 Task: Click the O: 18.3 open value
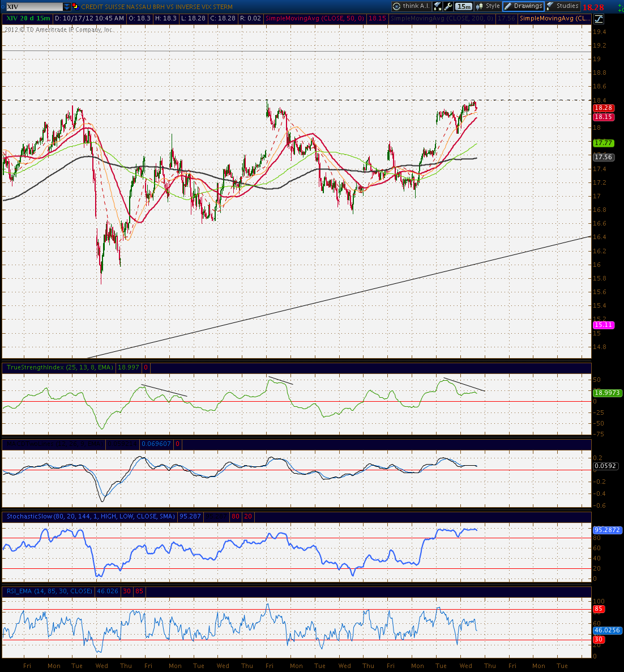[140, 19]
